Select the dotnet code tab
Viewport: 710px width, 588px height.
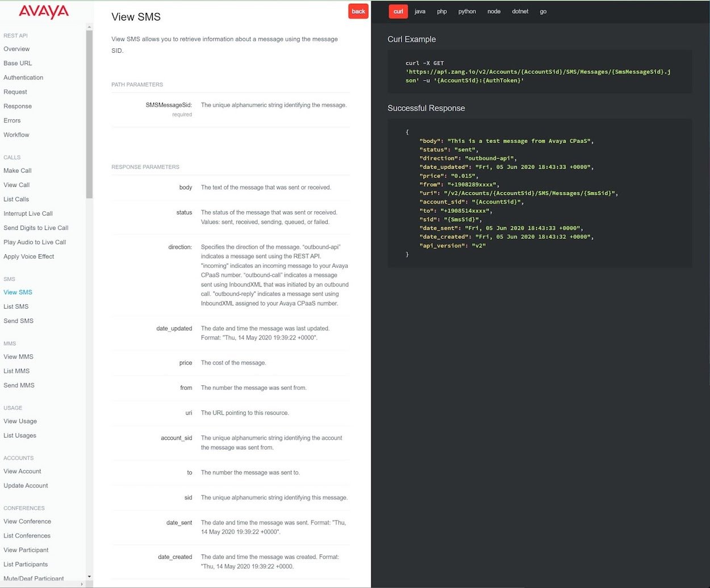point(520,11)
